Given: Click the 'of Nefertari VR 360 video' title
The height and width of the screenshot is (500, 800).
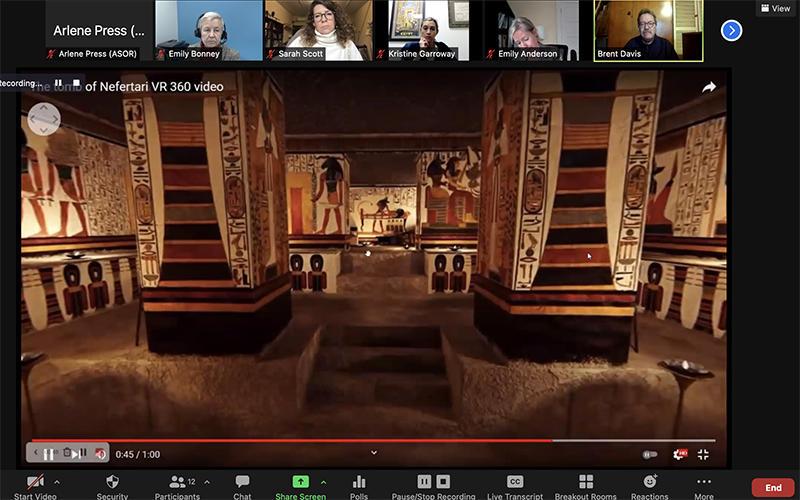Looking at the screenshot, I should (154, 87).
